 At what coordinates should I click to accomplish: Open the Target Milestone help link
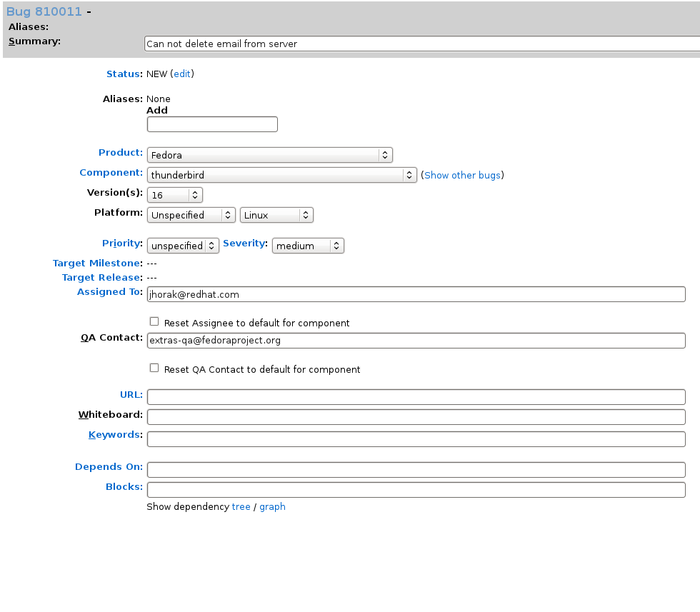(x=97, y=264)
